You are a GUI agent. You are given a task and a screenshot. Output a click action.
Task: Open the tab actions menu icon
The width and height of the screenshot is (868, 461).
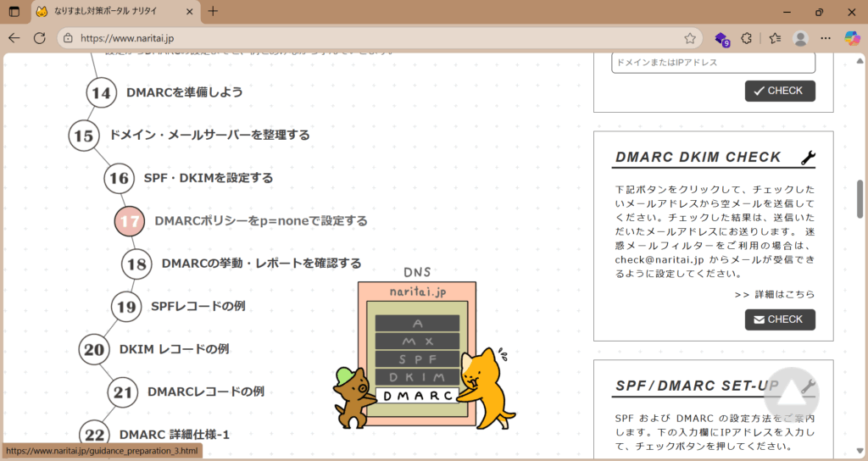tap(14, 12)
